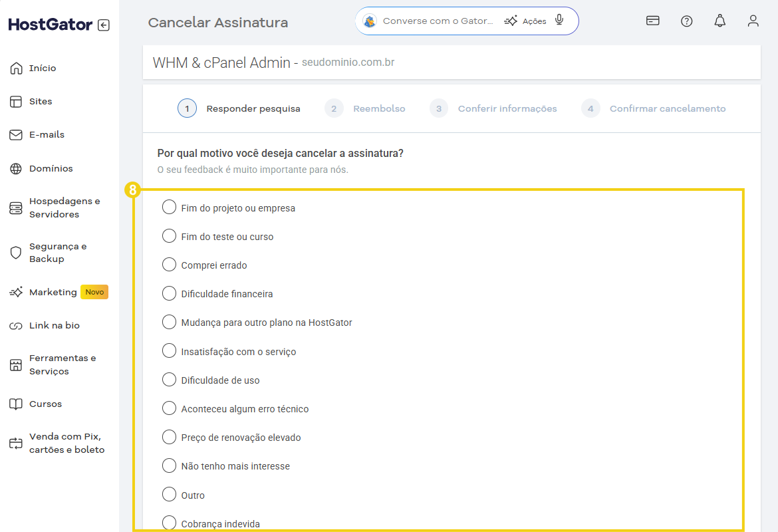Collapse the HostGator sidebar arrow icon

click(x=103, y=25)
